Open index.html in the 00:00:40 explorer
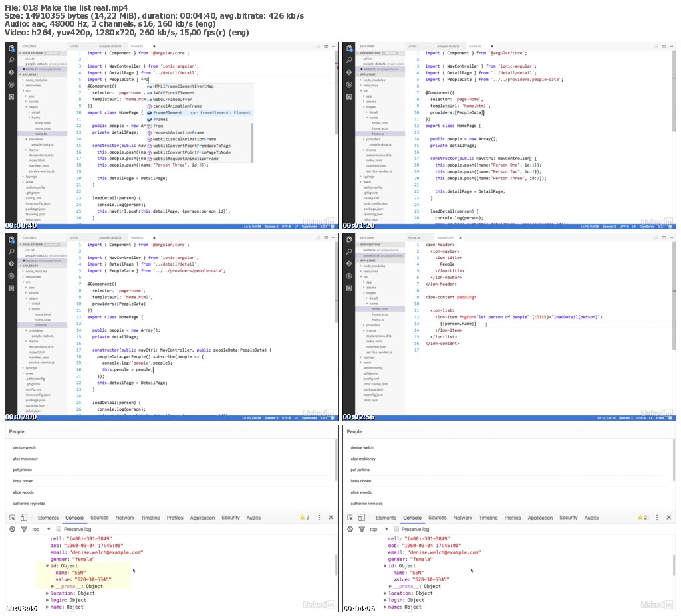681x616 pixels. [37, 160]
